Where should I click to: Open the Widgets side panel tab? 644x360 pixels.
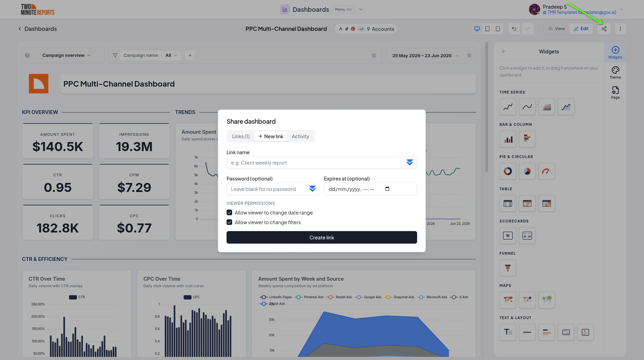click(x=615, y=52)
